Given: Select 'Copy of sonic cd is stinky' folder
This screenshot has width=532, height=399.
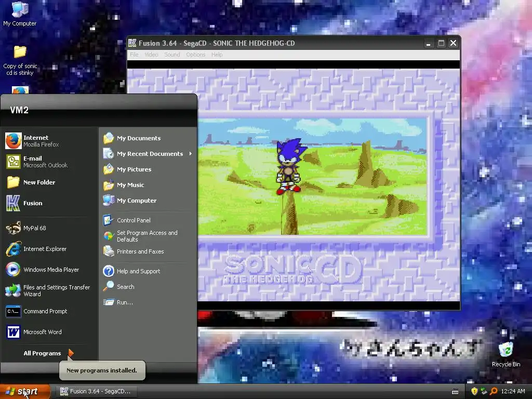Looking at the screenshot, I should [20, 60].
